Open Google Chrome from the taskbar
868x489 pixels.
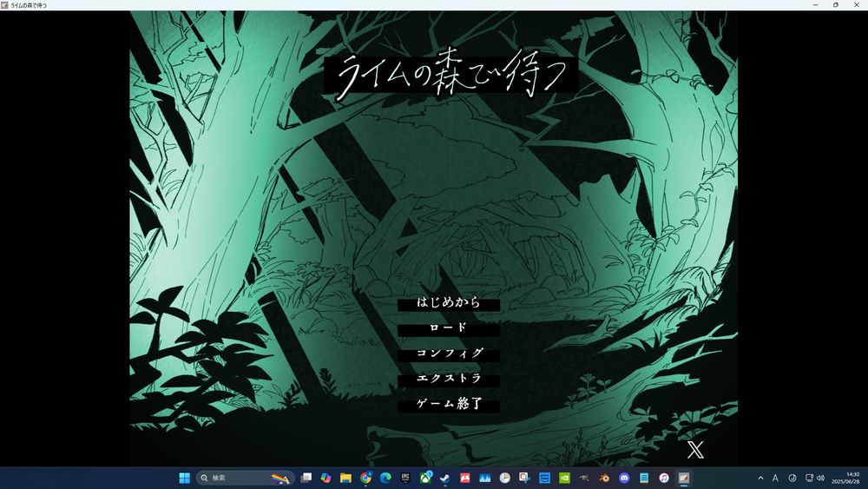(365, 478)
